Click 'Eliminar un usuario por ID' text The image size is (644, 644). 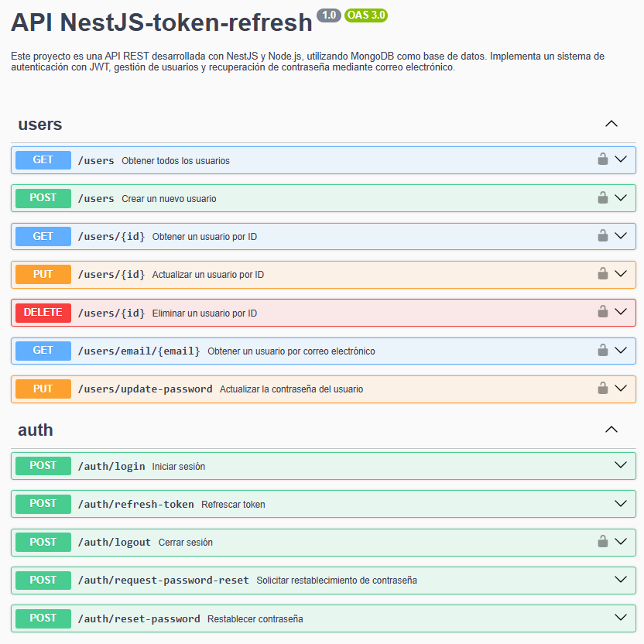(204, 313)
